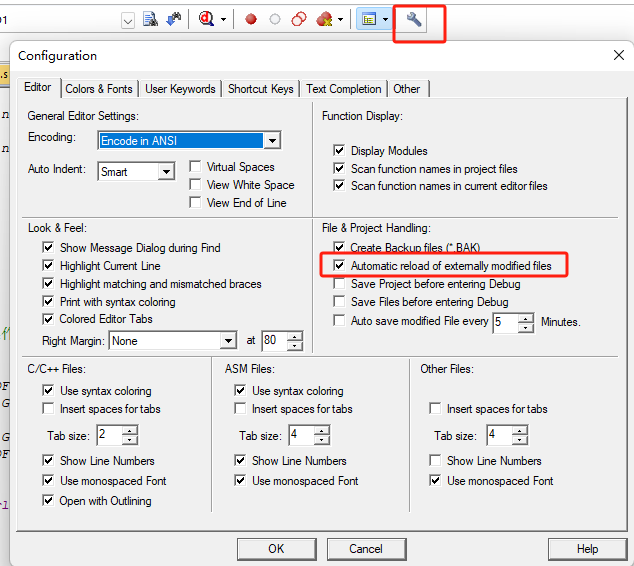Viewport: 634px width, 566px height.
Task: Toggle Automatic reload of externally modified files
Action: (340, 266)
